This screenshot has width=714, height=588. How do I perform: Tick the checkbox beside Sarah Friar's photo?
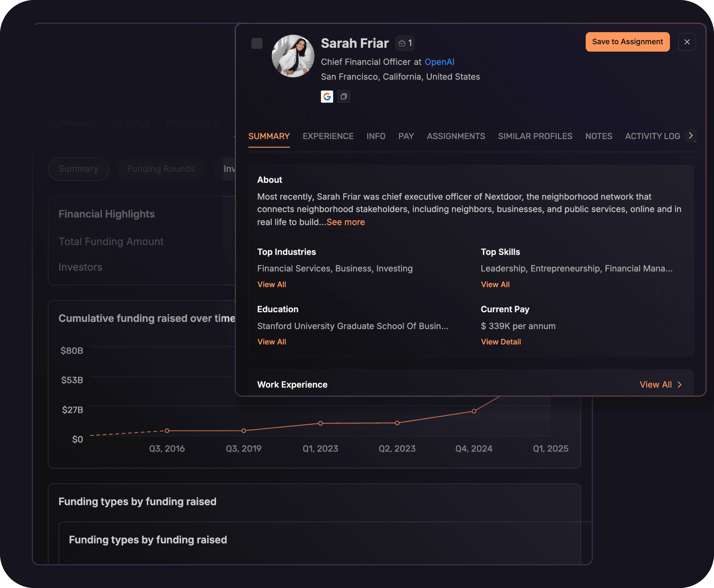tap(257, 43)
